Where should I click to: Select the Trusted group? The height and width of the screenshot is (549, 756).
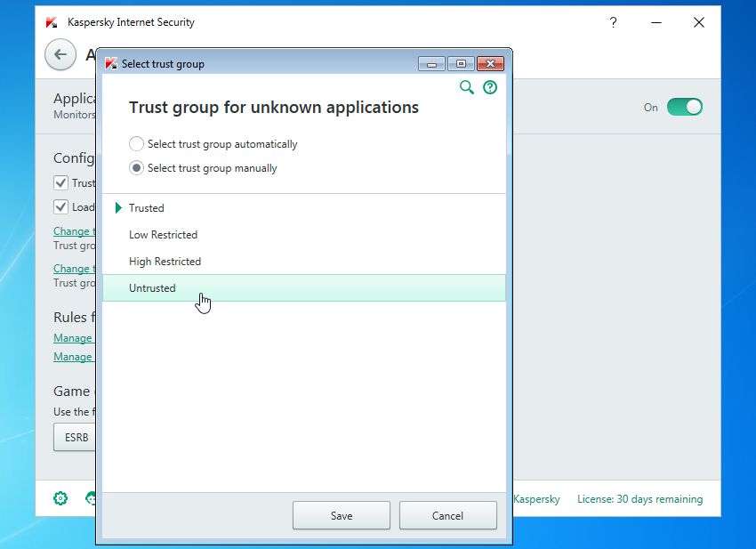pyautogui.click(x=147, y=208)
